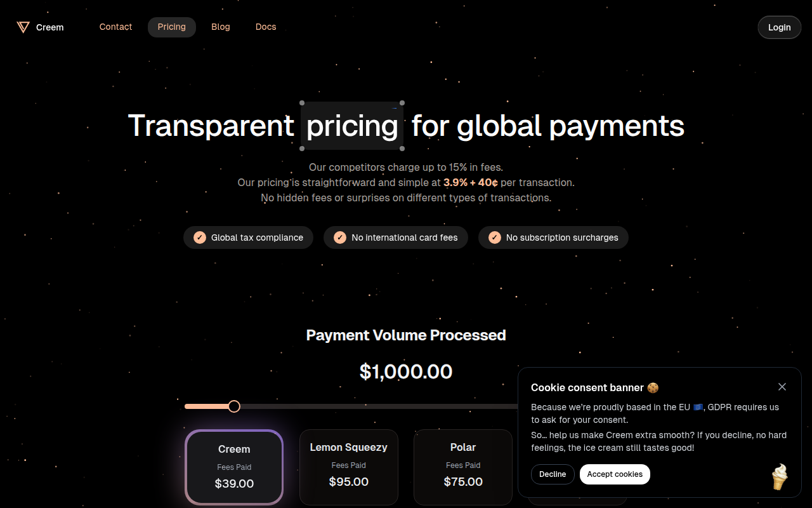Screen dimensions: 812x508
Task: Click the payment volume slider handle
Action: (234, 406)
